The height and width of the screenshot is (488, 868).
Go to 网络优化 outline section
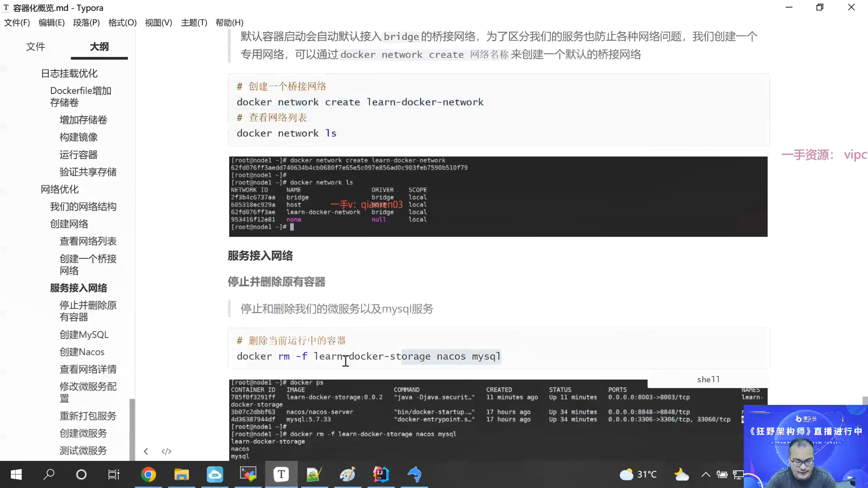60,189
